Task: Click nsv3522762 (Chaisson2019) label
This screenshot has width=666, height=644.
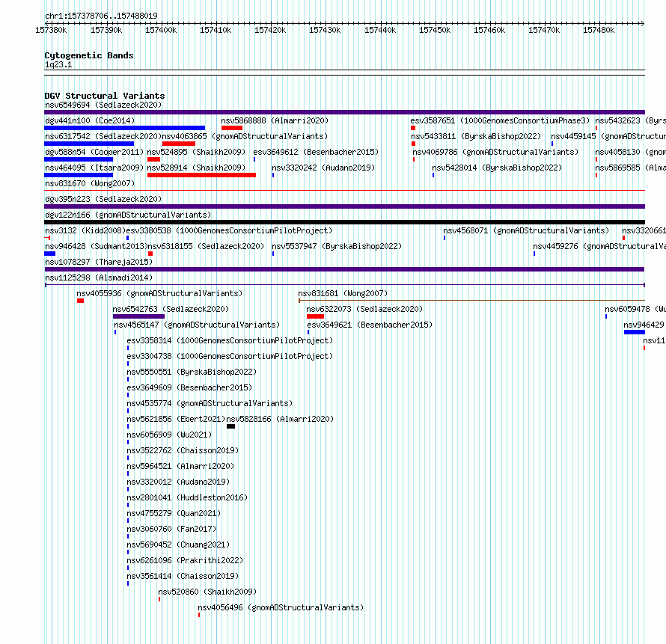Action: (183, 450)
